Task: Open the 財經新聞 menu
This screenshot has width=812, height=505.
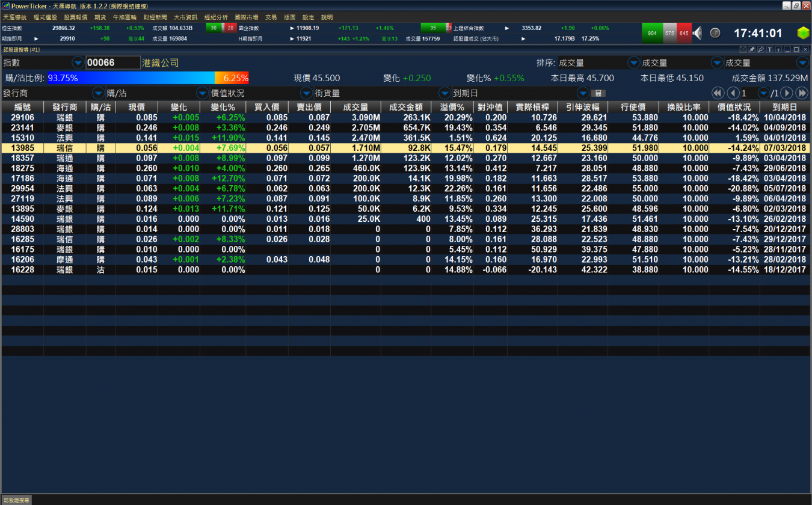Action: 155,17
